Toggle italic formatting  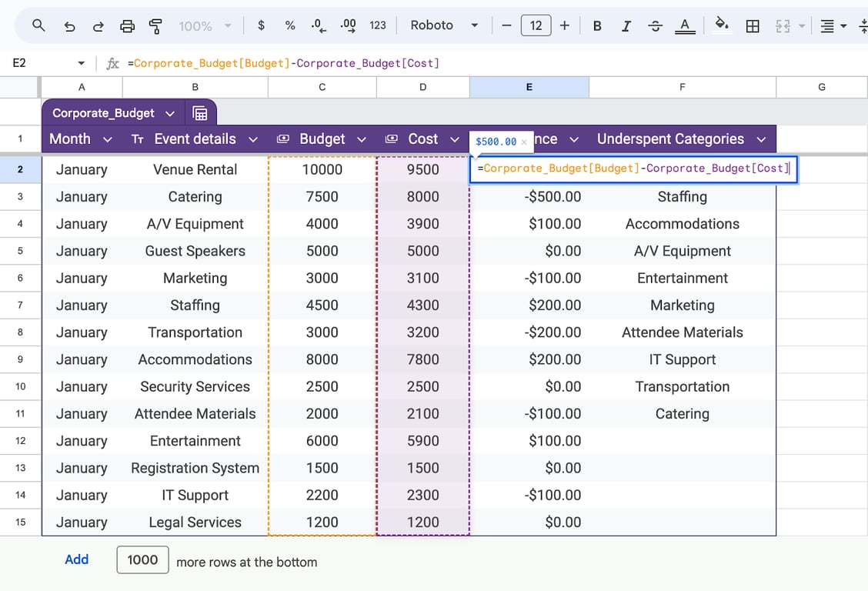pyautogui.click(x=626, y=26)
